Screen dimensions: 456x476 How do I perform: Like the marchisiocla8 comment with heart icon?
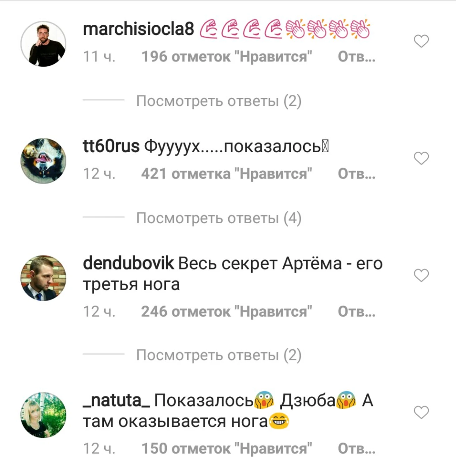tap(421, 41)
